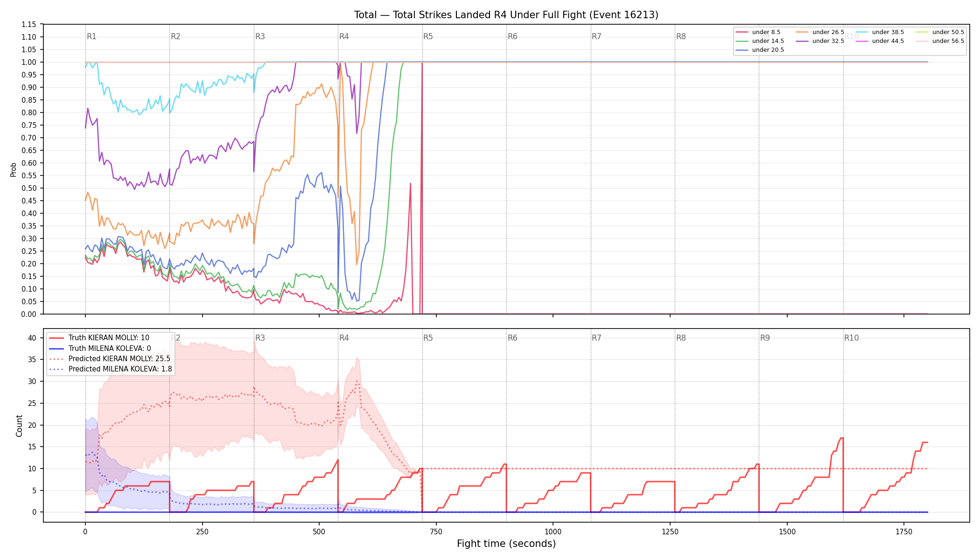Click the 0.50 tick on the Prob axis

(29, 188)
